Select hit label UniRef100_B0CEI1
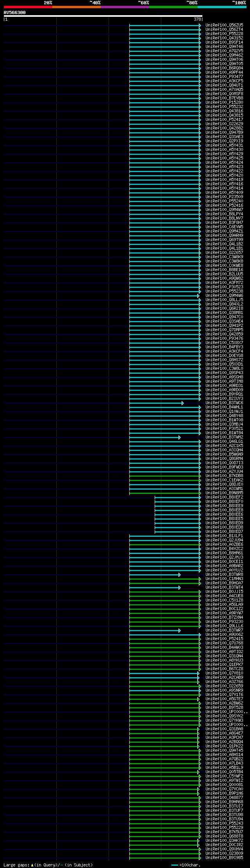The image size is (250, 868). click(224, 561)
